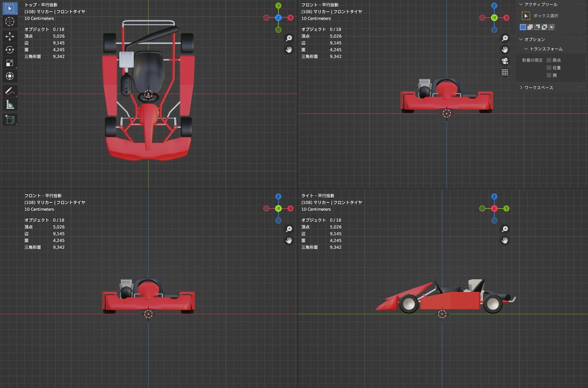Select the Move tool
Screen dimensions: 588x388
coord(10,36)
